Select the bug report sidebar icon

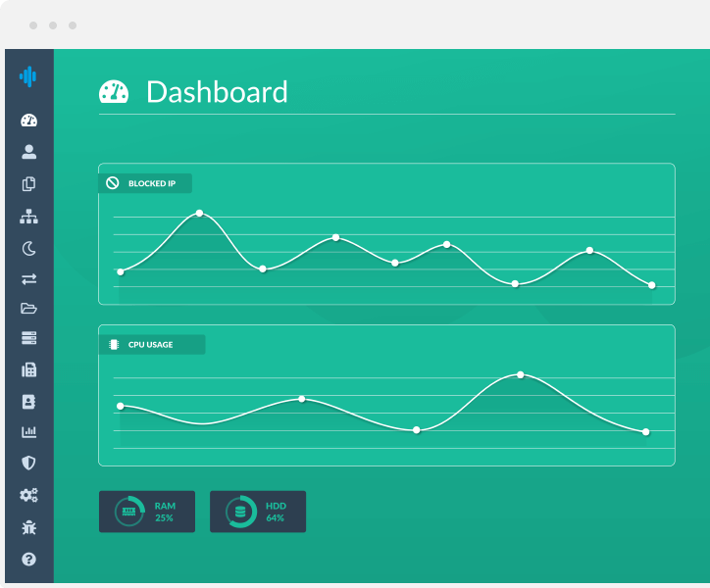click(x=29, y=527)
